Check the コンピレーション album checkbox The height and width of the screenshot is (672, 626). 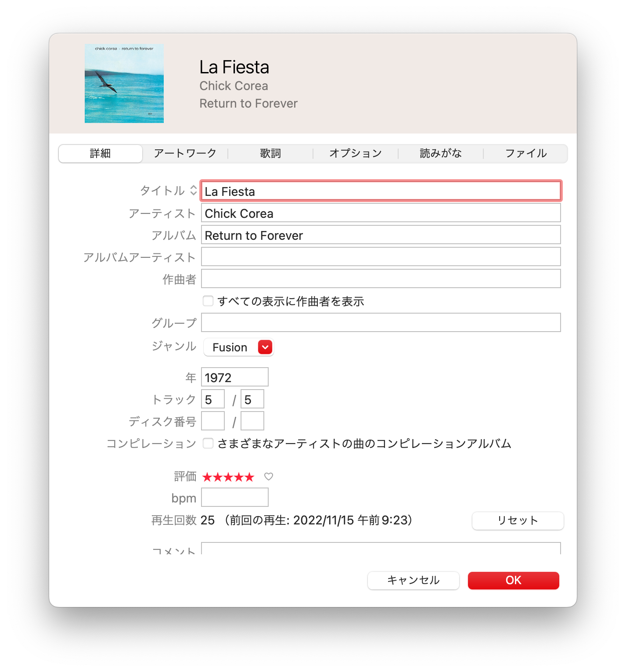point(208,443)
